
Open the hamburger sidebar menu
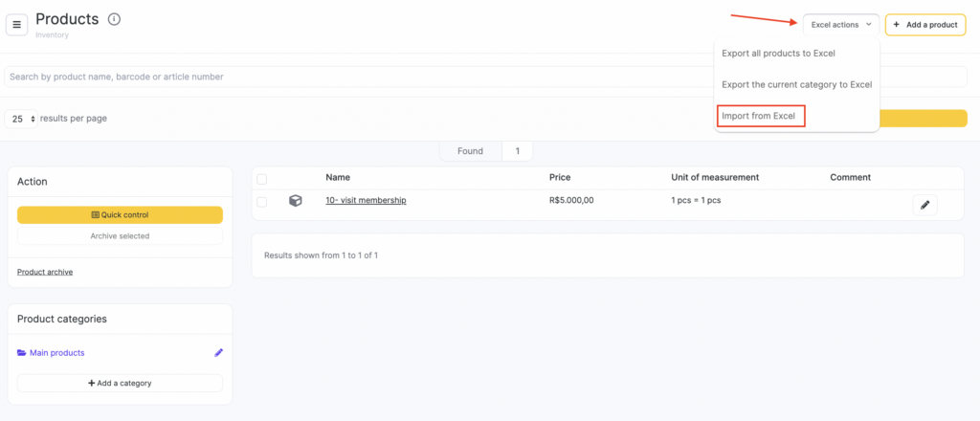tap(17, 24)
